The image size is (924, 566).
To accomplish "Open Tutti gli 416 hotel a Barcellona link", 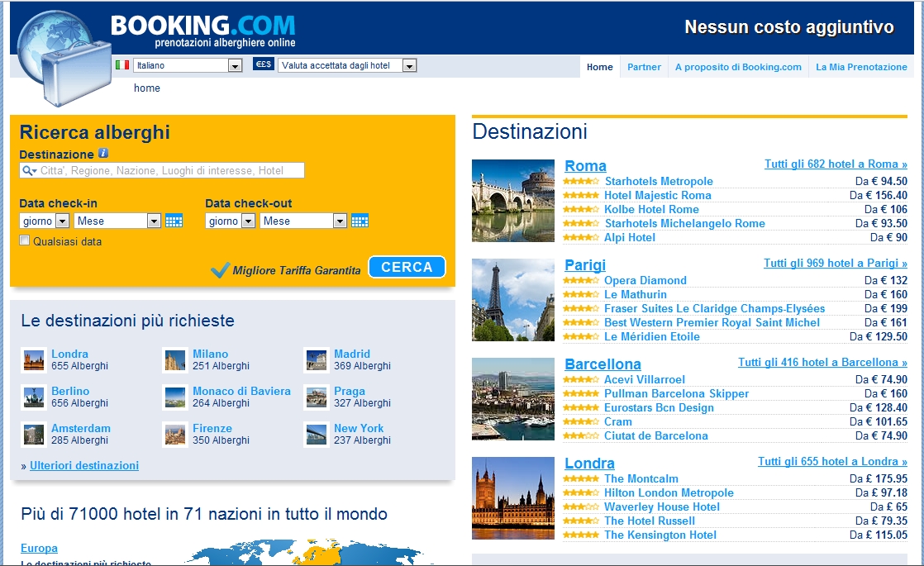I will point(822,362).
